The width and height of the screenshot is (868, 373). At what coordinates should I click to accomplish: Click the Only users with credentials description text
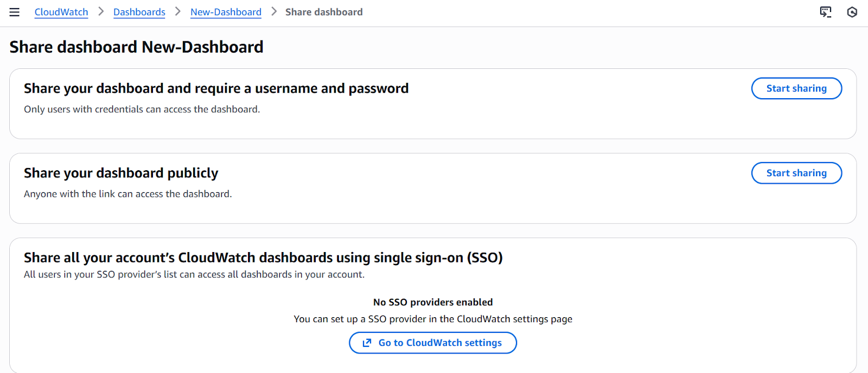pyautogui.click(x=142, y=109)
